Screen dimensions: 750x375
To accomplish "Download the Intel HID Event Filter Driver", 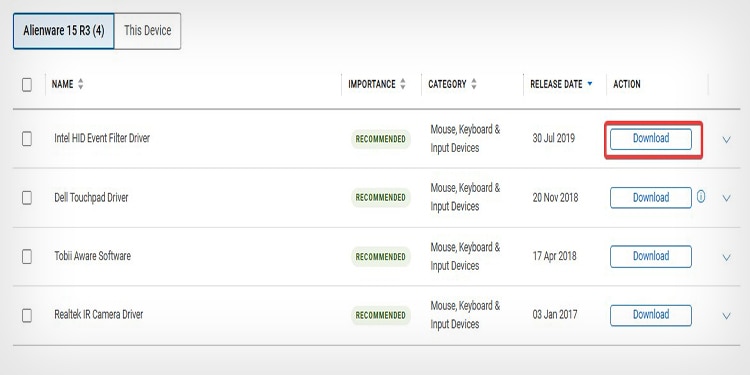I will [x=651, y=139].
